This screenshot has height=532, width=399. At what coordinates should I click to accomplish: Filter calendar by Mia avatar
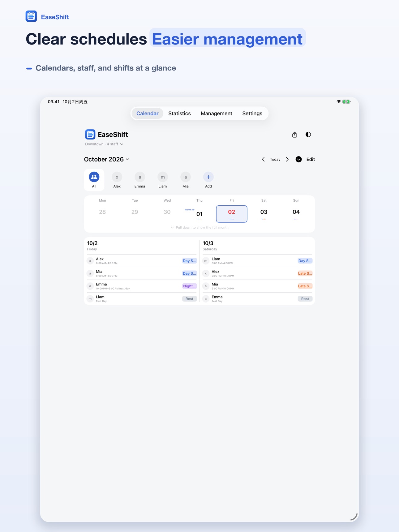(x=186, y=177)
